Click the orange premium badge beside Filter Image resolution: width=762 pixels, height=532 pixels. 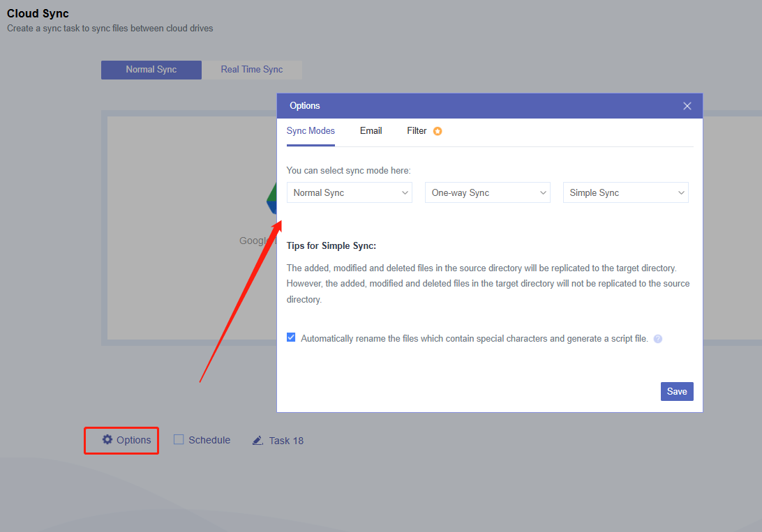[438, 131]
